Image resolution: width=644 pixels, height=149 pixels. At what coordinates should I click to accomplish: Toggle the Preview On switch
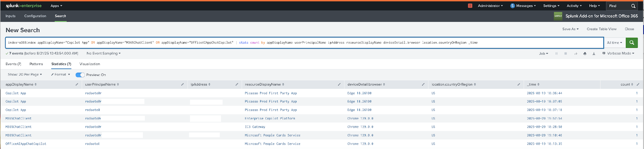tap(80, 75)
